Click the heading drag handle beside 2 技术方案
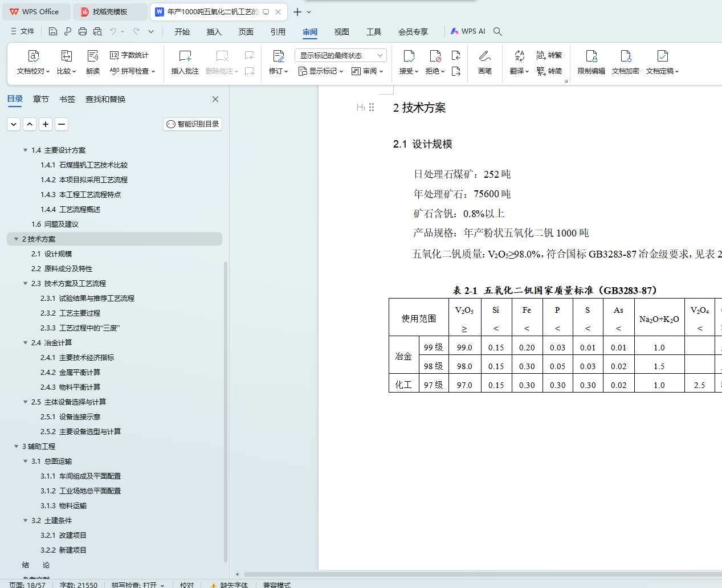Screen dimensions: 722x588 pyautogui.click(x=372, y=107)
